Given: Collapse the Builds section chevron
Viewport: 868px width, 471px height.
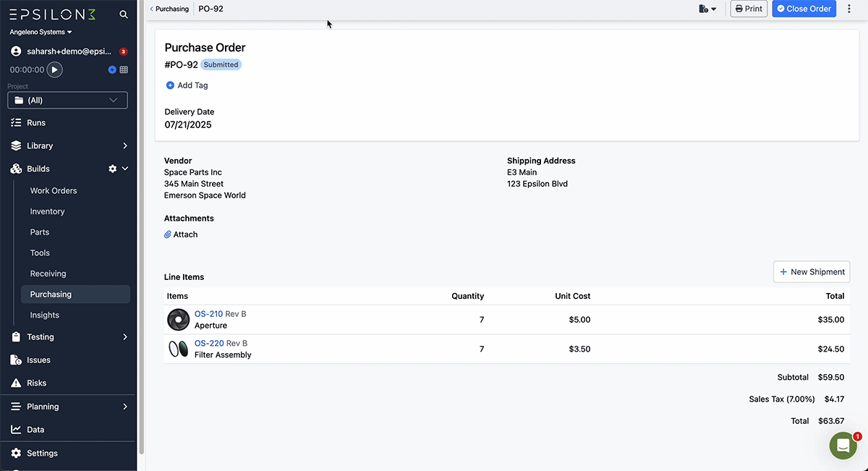Looking at the screenshot, I should click(125, 169).
